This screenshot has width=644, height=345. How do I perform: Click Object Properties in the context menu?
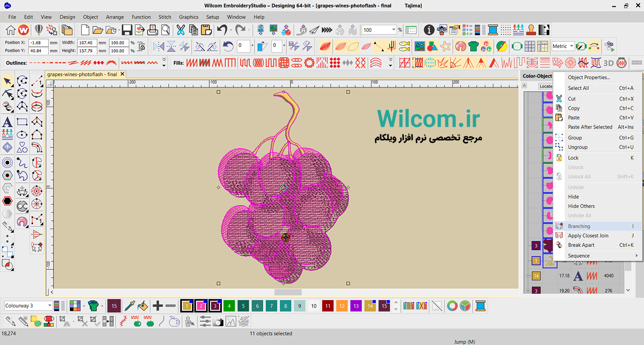(598, 78)
